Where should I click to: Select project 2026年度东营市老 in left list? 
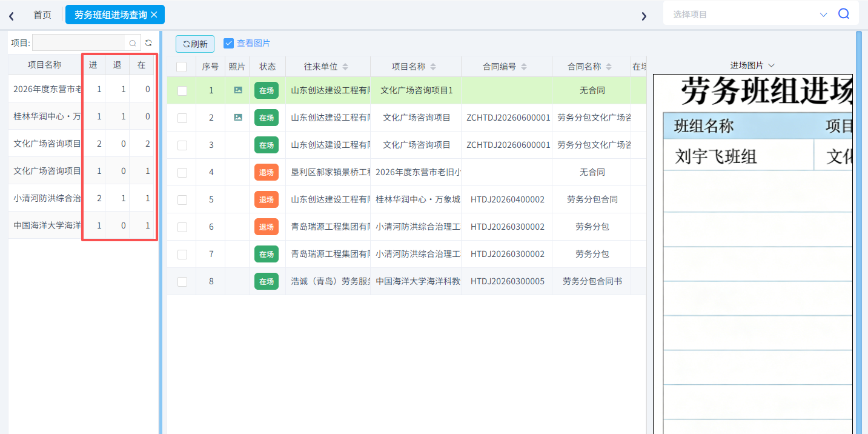click(47, 89)
